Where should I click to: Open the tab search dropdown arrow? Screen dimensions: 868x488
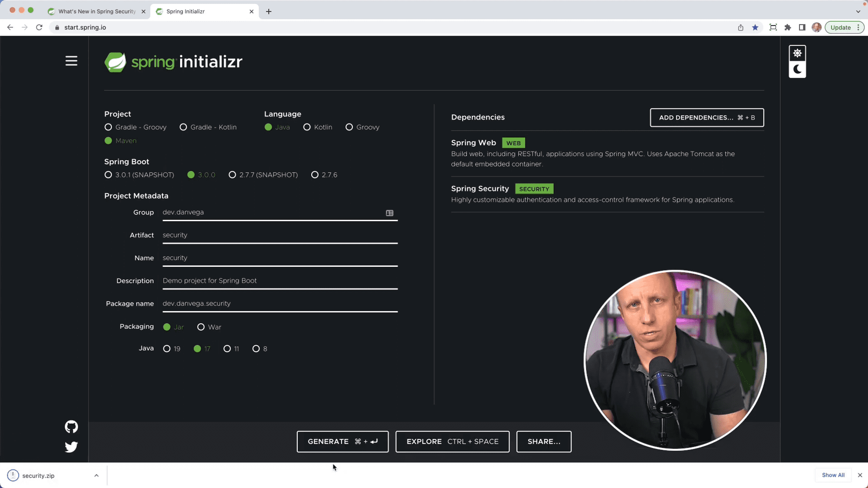(x=858, y=12)
